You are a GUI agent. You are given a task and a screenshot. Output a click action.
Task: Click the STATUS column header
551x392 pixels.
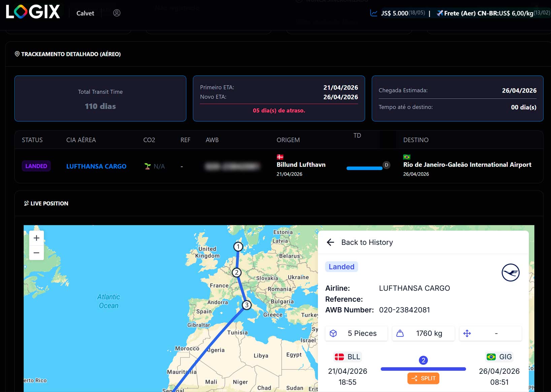coord(32,140)
